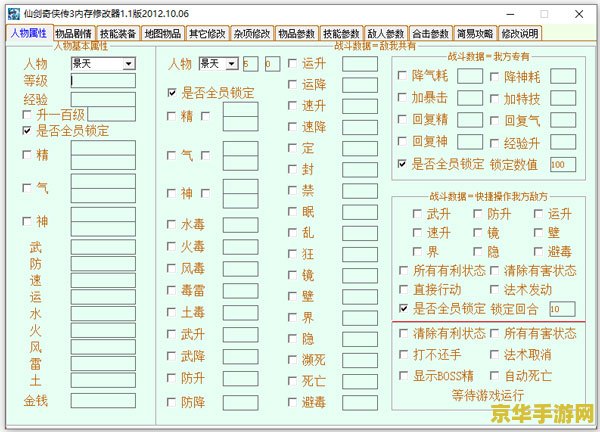This screenshot has width=600, height=432.
Task: Open the 杂项修改 tab
Action: point(252,34)
